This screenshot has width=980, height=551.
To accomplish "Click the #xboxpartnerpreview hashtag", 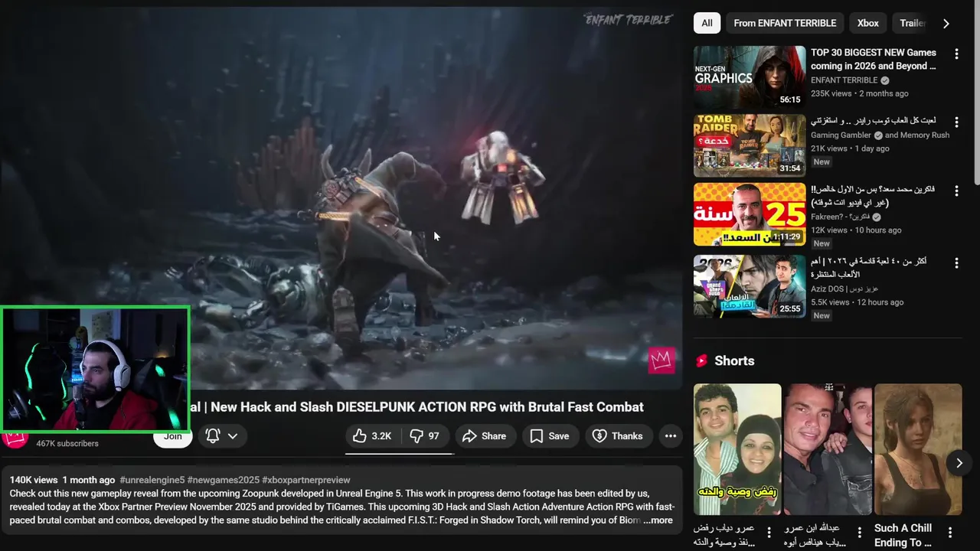I will click(306, 480).
